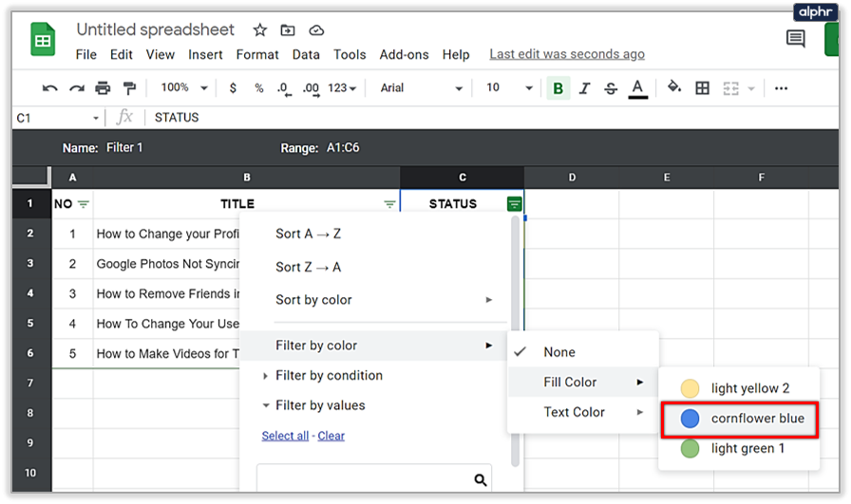Open the fill color bucket tool

(x=674, y=88)
